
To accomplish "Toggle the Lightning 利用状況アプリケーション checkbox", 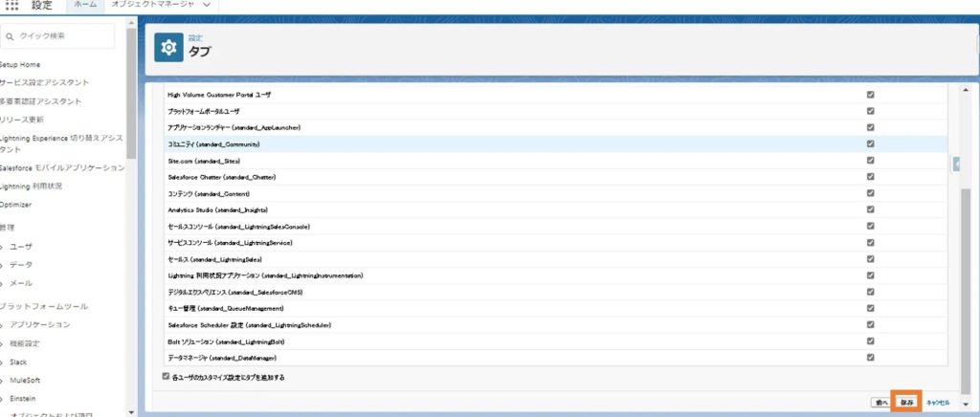I will pos(870,275).
